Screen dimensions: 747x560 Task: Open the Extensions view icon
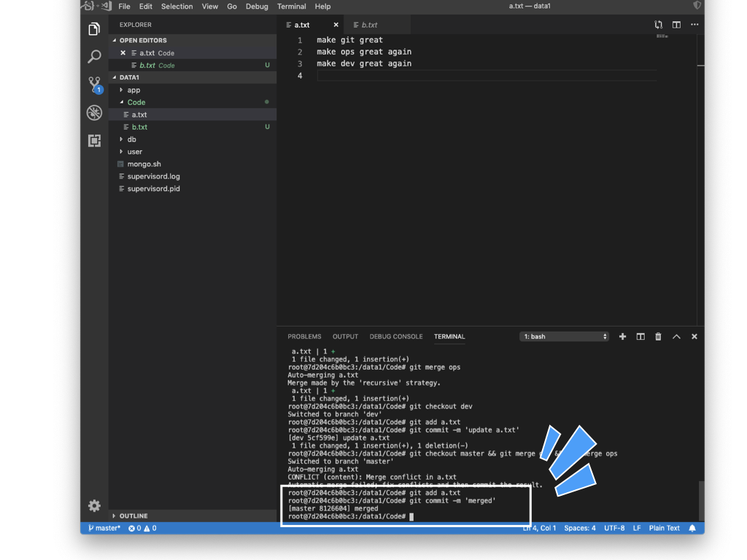[x=94, y=141]
